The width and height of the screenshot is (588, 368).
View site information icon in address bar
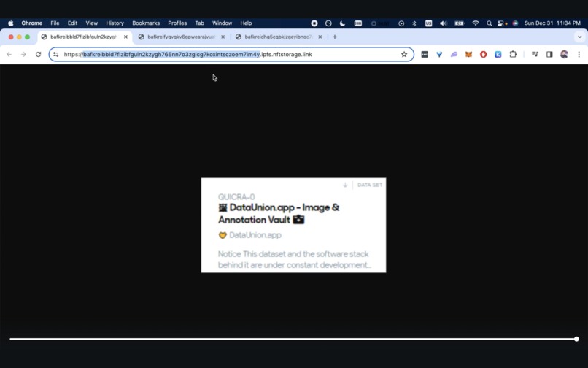point(56,55)
